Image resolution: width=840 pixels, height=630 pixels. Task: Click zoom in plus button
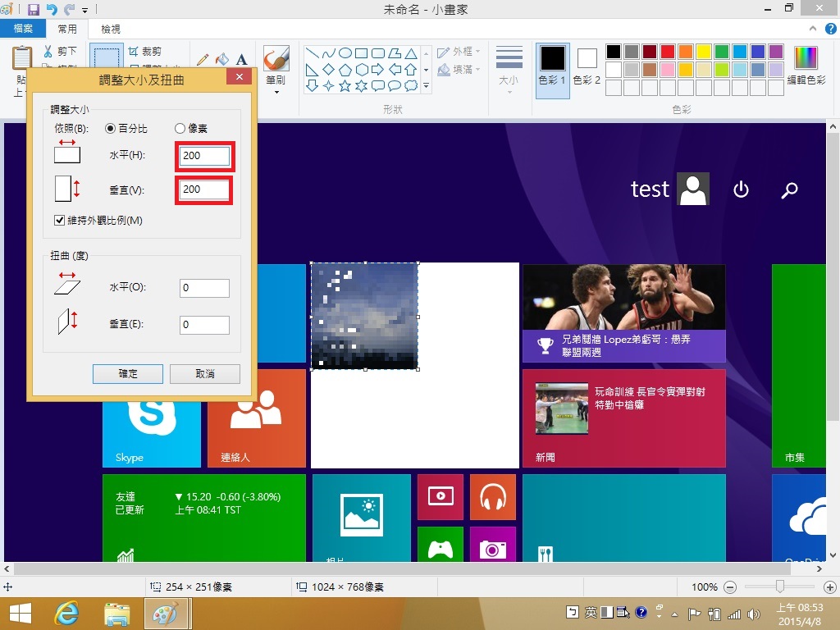[830, 587]
